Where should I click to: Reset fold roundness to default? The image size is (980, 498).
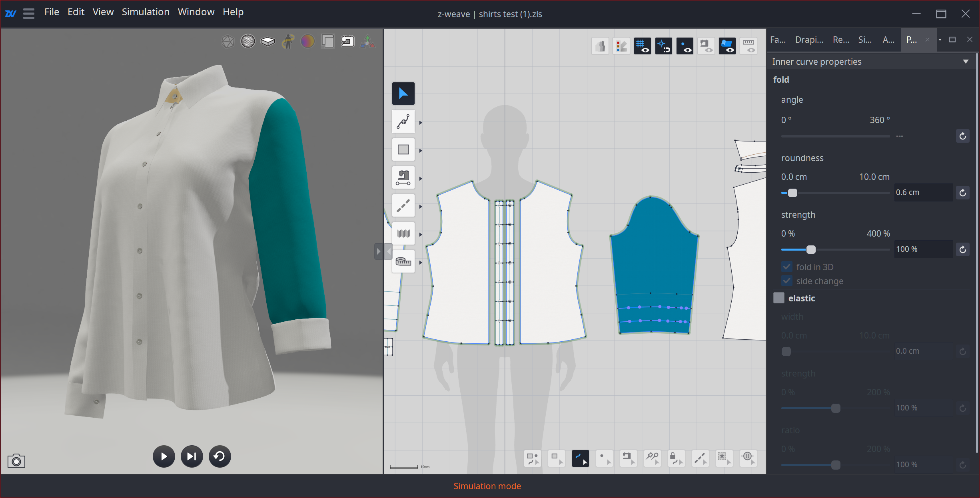click(x=962, y=193)
